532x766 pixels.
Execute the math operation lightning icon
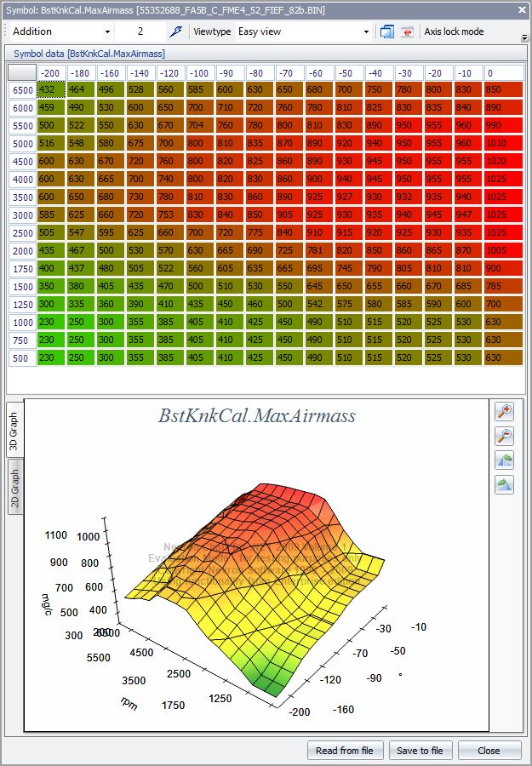pos(174,31)
